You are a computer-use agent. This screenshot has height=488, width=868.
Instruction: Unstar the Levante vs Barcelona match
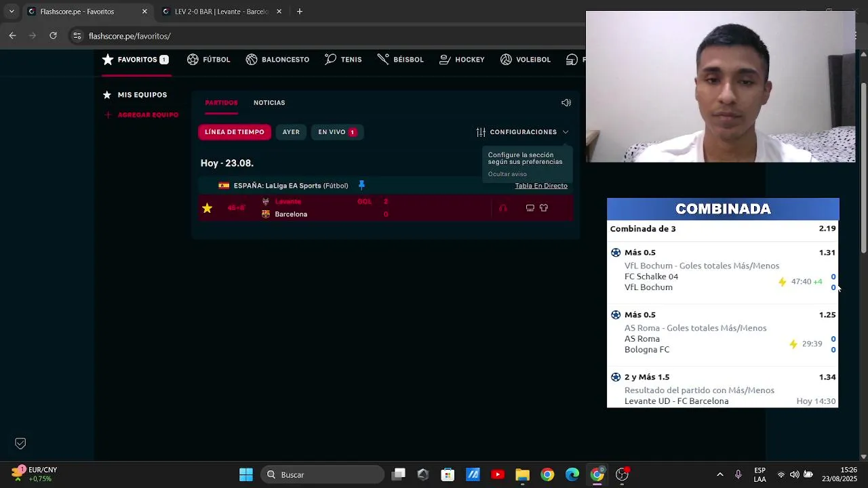(x=208, y=208)
